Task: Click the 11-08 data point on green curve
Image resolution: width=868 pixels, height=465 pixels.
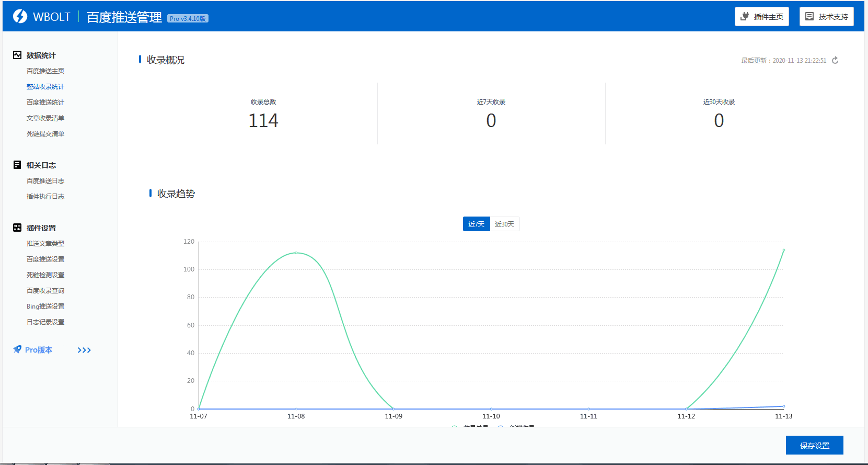Action: pyautogui.click(x=296, y=253)
